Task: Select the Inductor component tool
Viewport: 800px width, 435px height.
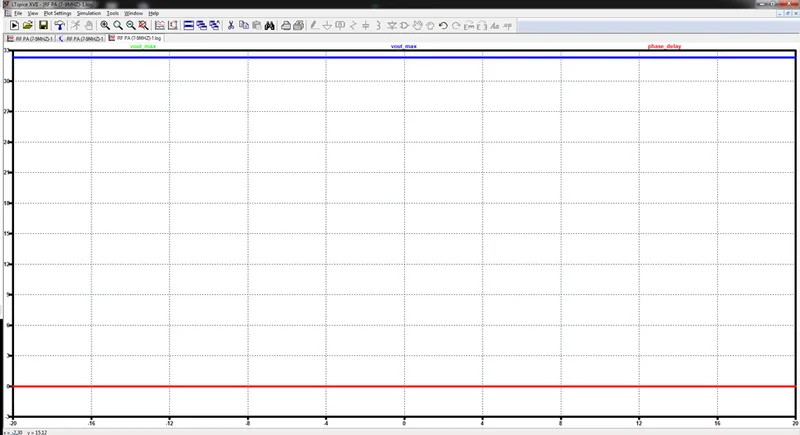Action: [x=379, y=25]
